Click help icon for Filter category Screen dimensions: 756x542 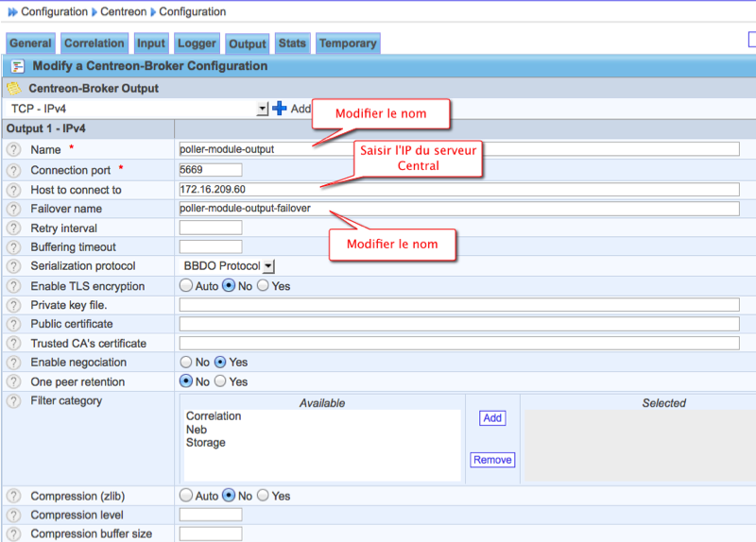[14, 401]
